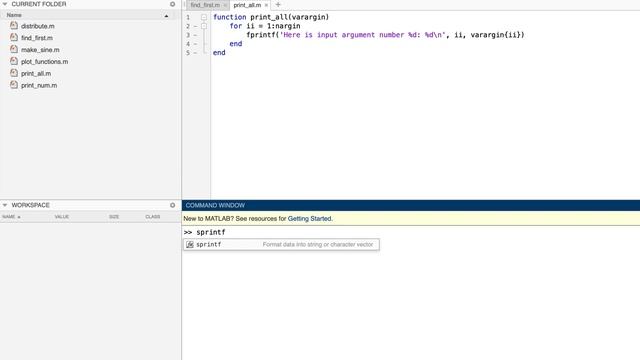Fold the function block on line 1
Viewport: 640px width, 360px height.
click(x=204, y=17)
